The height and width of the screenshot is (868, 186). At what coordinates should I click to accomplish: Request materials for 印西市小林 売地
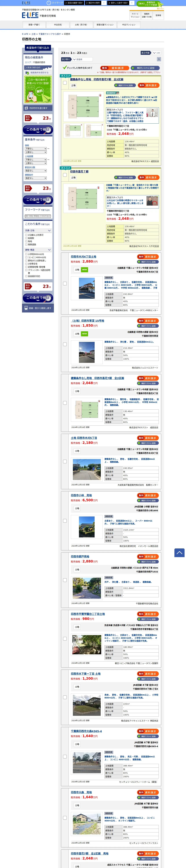click(148, 495)
